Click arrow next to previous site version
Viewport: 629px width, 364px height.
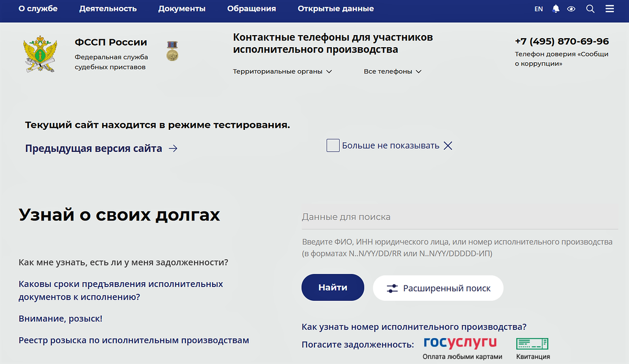[173, 149]
